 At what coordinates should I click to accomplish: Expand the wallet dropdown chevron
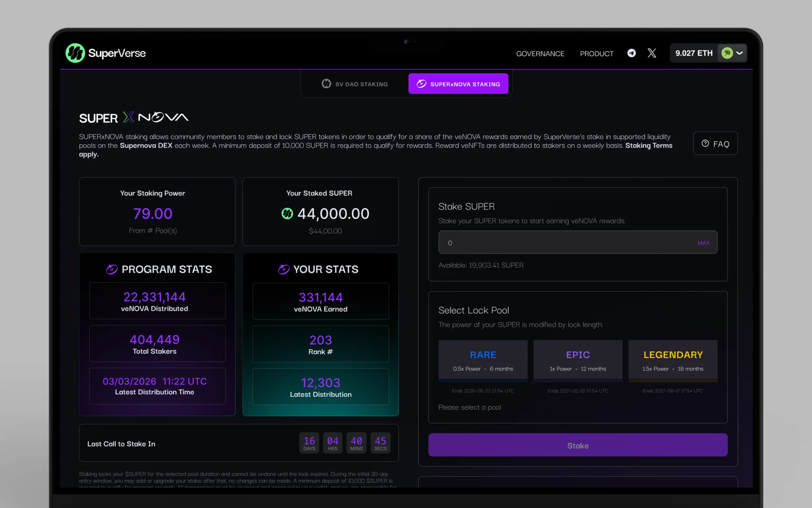click(x=740, y=53)
